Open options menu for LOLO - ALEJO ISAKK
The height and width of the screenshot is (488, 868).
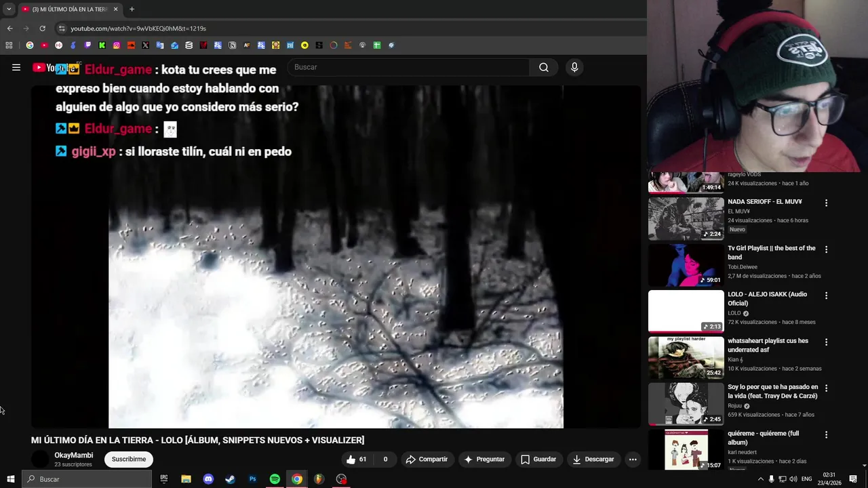tap(826, 296)
